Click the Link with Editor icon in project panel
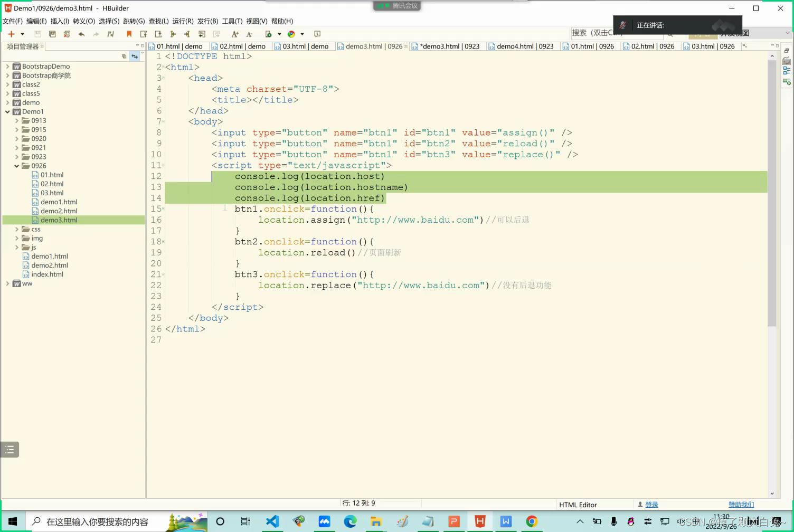 tap(135, 56)
